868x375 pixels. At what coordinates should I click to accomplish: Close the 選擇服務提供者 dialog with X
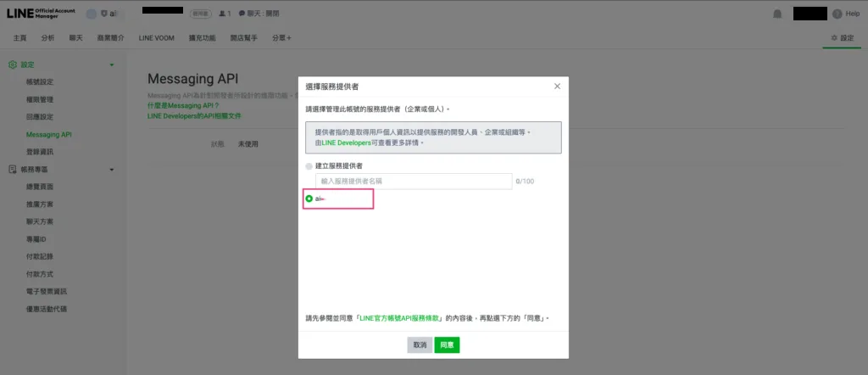coord(557,86)
